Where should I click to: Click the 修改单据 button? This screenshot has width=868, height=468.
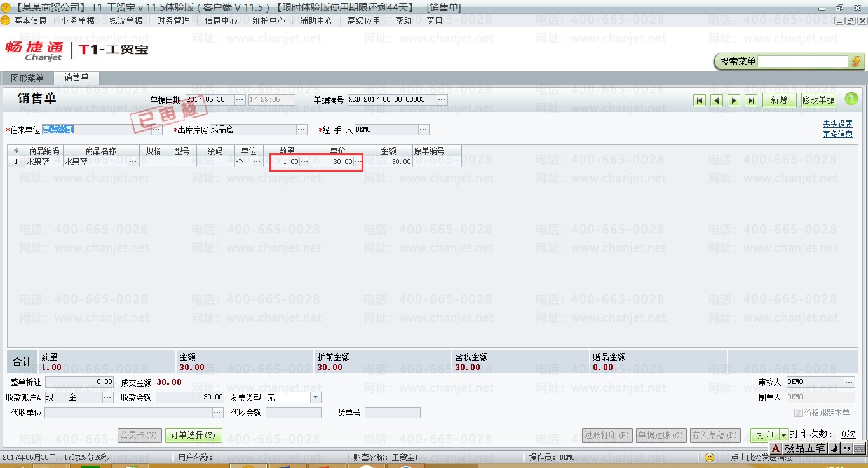coord(818,100)
